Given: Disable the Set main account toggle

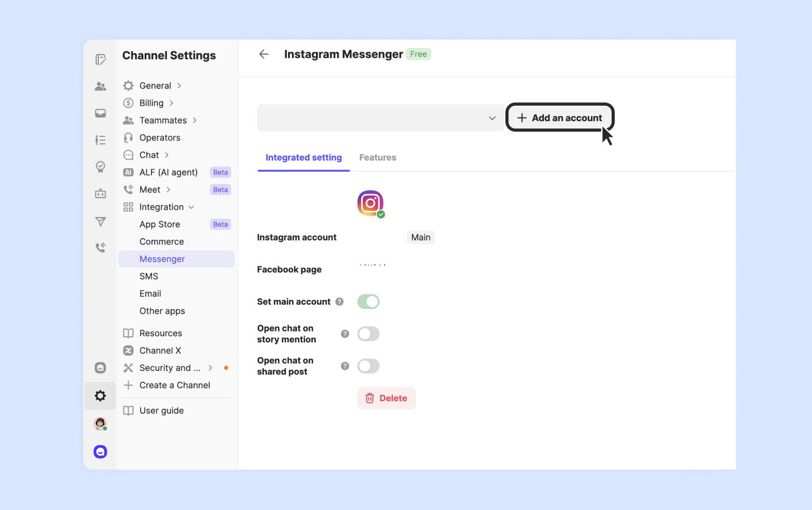Looking at the screenshot, I should [x=369, y=302].
